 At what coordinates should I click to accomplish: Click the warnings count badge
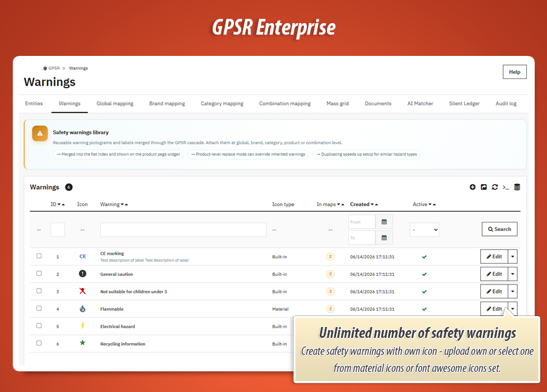[x=69, y=187]
